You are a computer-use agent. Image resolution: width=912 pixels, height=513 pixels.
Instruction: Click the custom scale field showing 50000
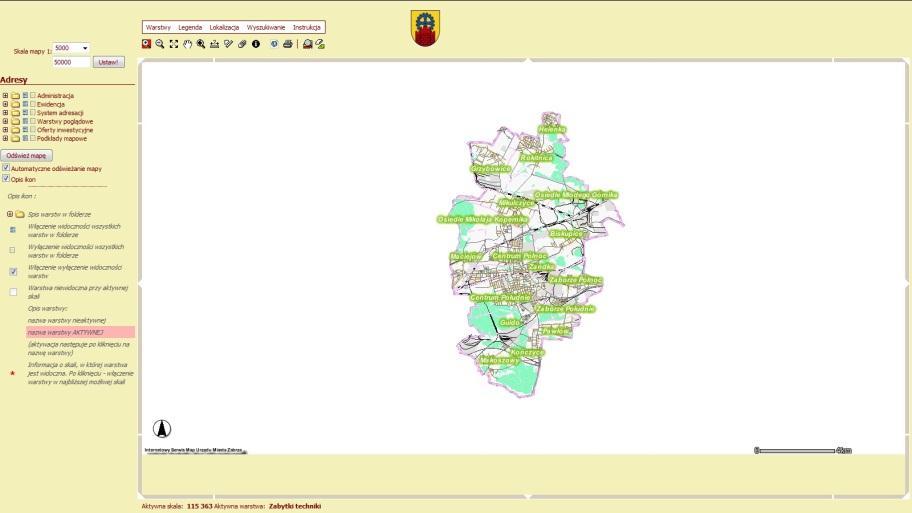click(x=72, y=62)
